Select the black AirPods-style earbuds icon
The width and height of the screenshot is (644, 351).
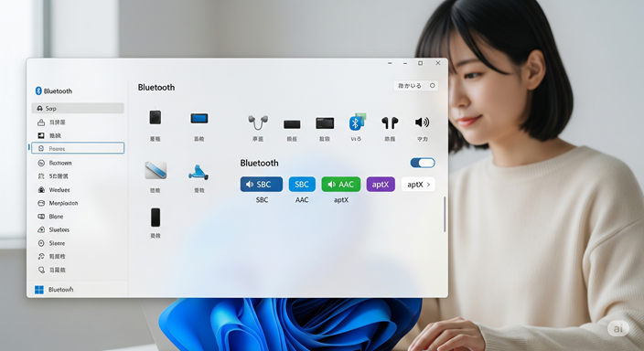pyautogui.click(x=390, y=122)
